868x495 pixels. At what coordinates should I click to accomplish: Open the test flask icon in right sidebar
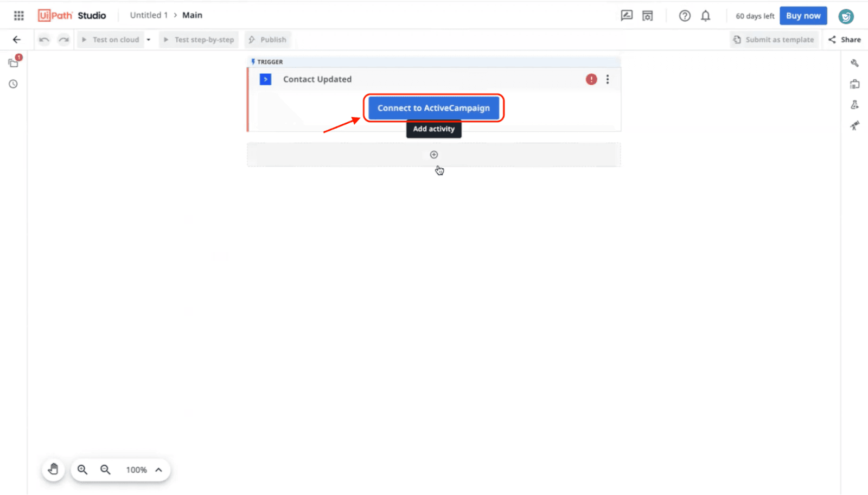click(x=854, y=105)
